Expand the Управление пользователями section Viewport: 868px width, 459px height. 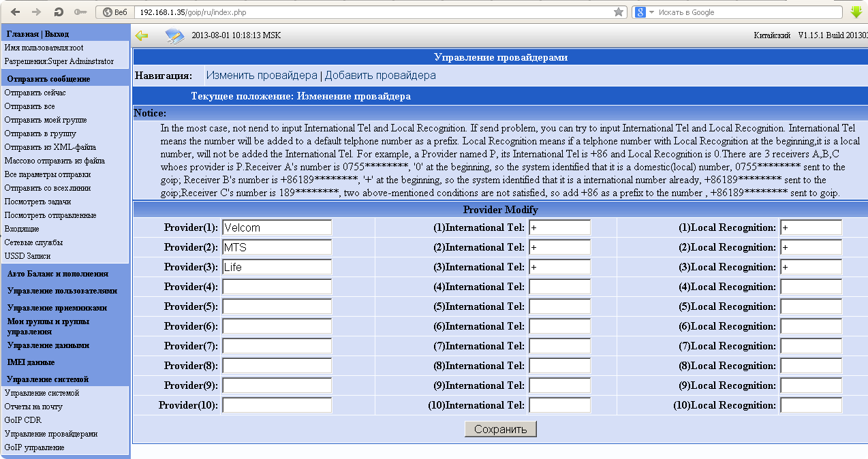click(62, 290)
